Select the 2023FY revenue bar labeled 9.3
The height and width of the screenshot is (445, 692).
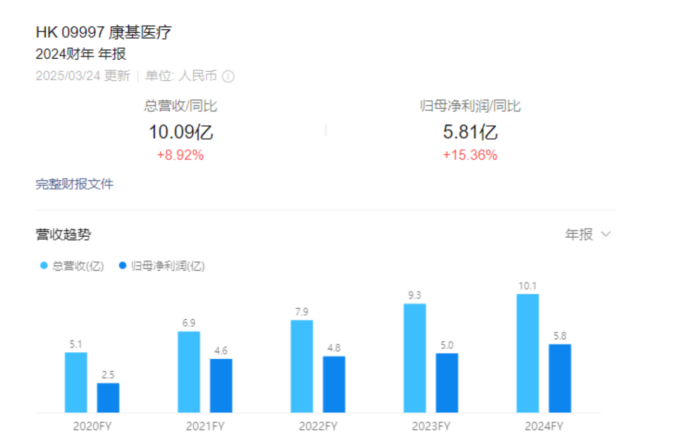point(415,358)
